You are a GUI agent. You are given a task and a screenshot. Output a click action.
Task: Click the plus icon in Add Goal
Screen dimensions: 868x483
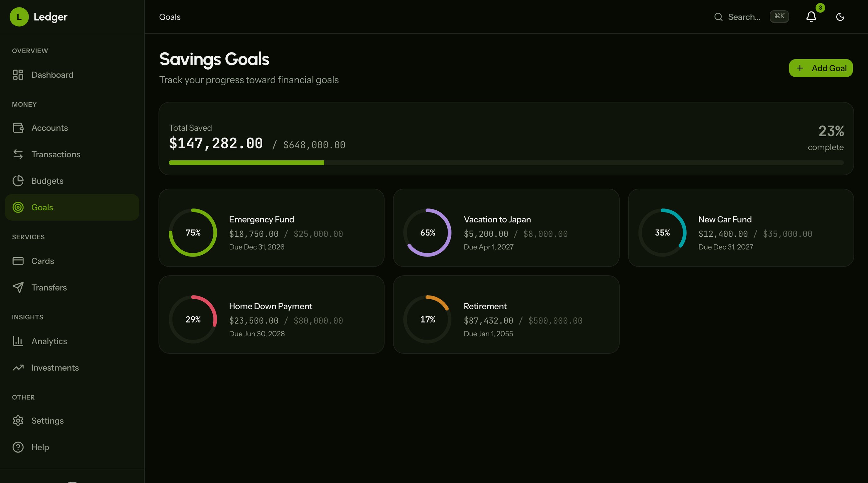[x=799, y=68]
